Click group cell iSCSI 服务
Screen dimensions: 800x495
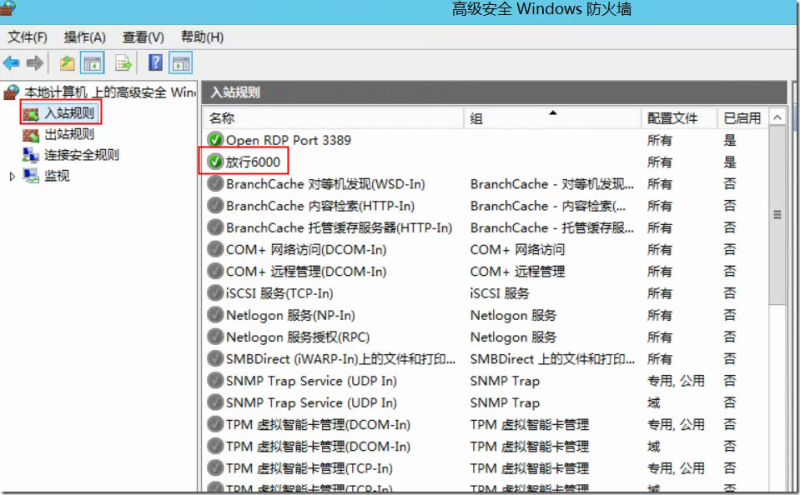tap(499, 293)
